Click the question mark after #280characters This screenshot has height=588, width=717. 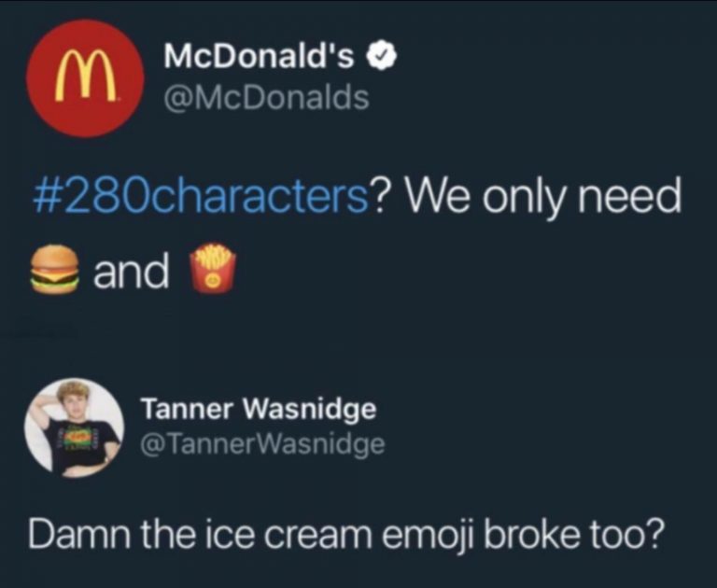(x=381, y=198)
